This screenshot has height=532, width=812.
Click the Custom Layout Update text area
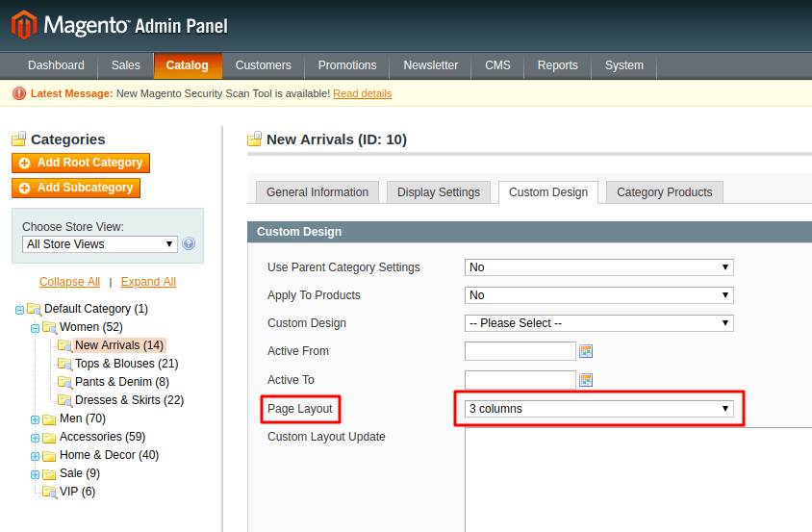point(639,480)
